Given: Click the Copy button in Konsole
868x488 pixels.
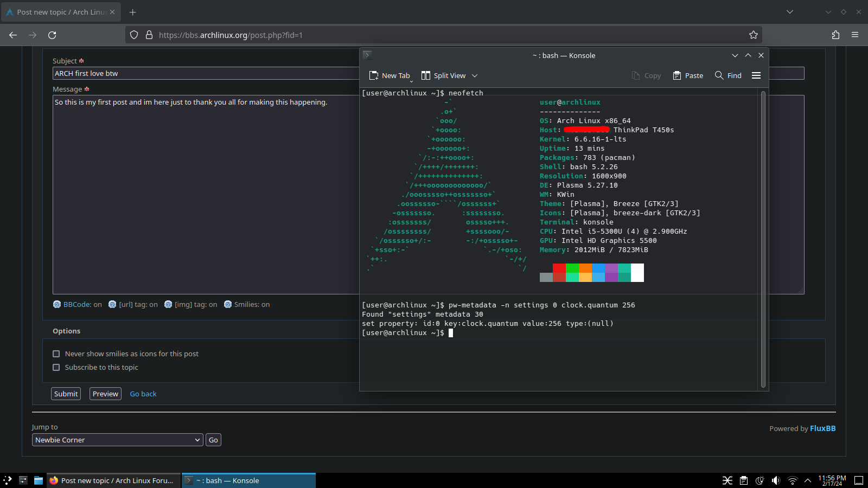Looking at the screenshot, I should click(647, 76).
